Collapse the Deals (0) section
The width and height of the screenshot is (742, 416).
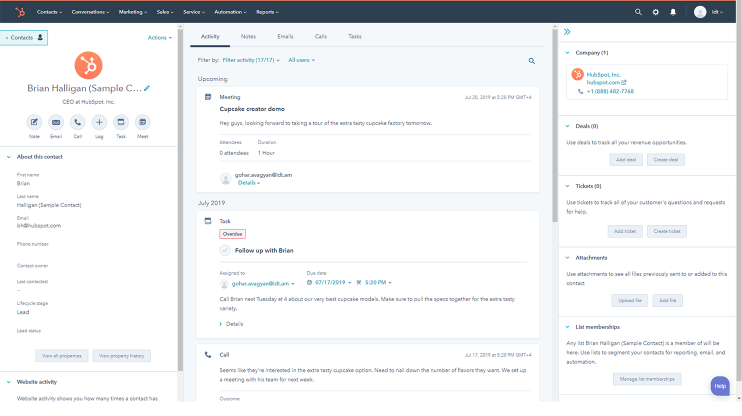[567, 126]
